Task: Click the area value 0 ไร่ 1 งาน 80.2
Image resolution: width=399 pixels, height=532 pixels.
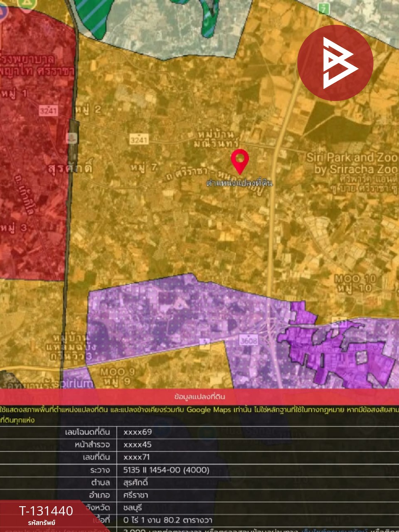Action: click(x=167, y=520)
